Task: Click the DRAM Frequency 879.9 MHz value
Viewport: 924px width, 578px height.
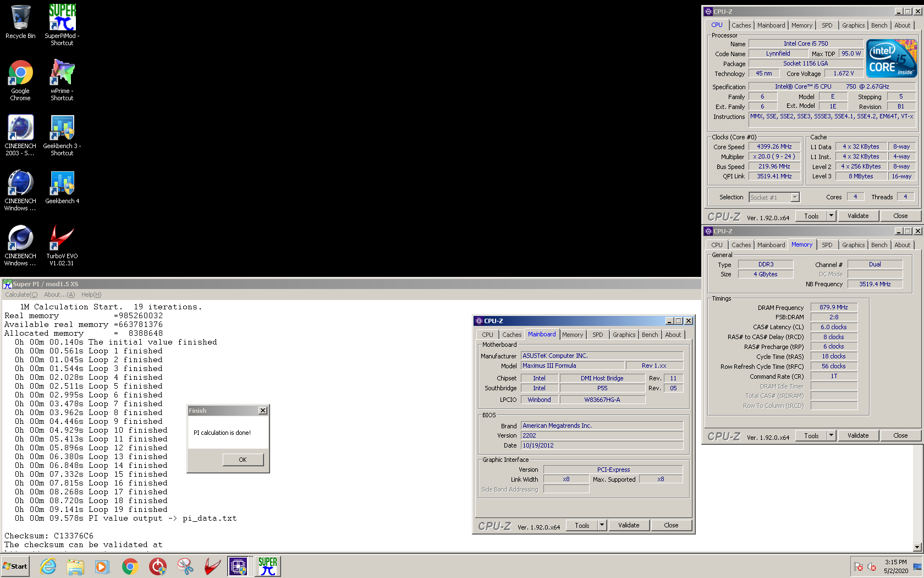Action: click(834, 308)
